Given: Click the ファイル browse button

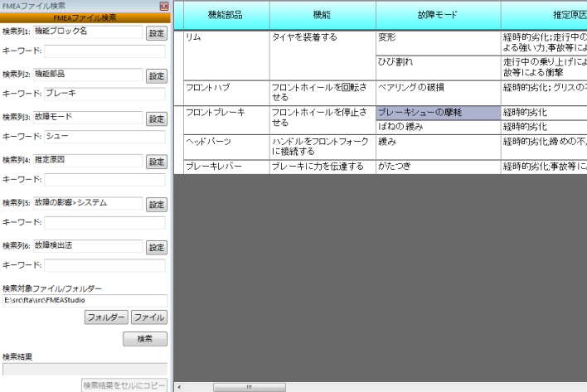Looking at the screenshot, I should pos(148,317).
